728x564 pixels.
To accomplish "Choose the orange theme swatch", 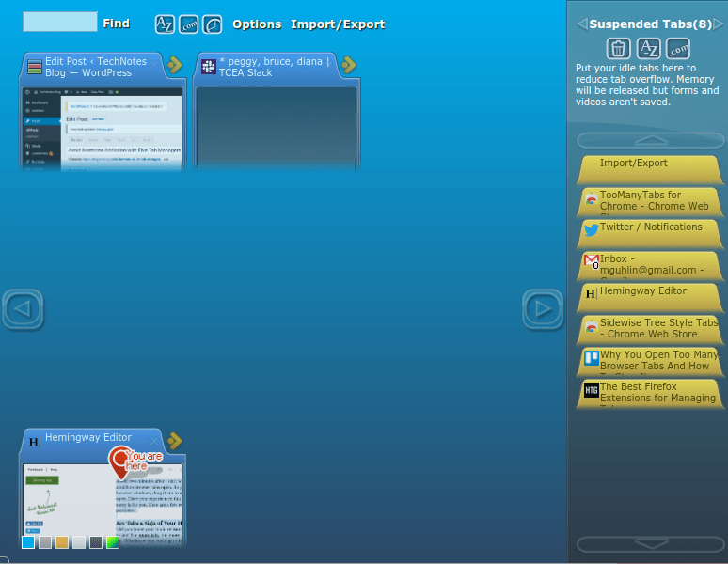I will pos(62,542).
